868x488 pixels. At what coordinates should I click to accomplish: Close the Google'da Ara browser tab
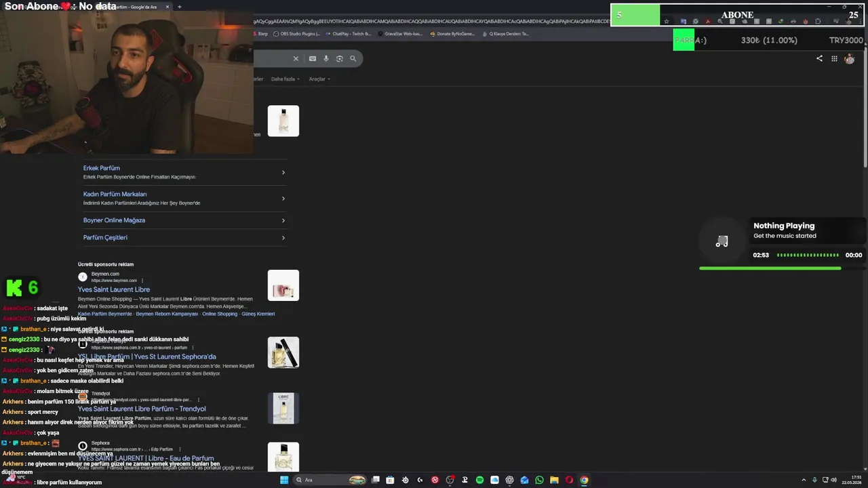pyautogui.click(x=167, y=7)
